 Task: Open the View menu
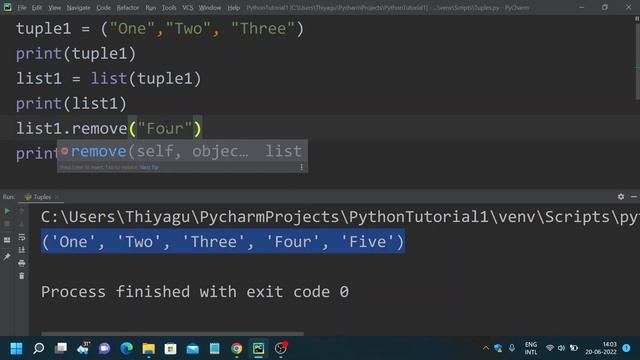54,8
